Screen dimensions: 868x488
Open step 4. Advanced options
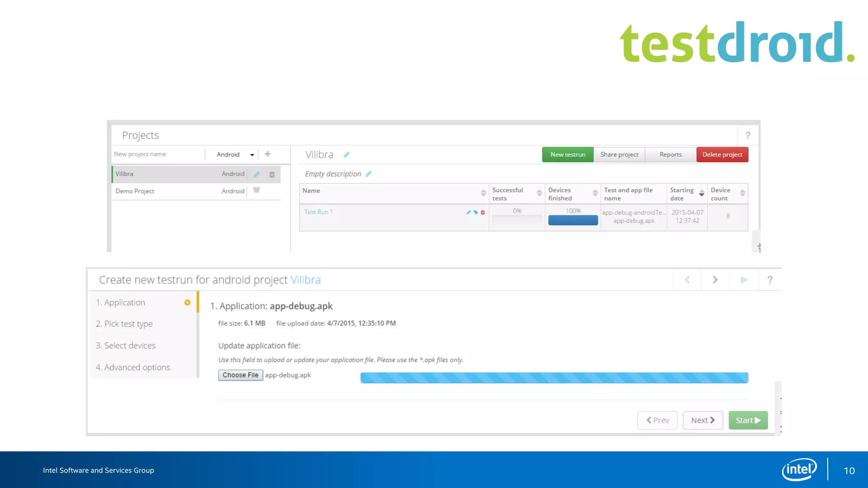(133, 367)
